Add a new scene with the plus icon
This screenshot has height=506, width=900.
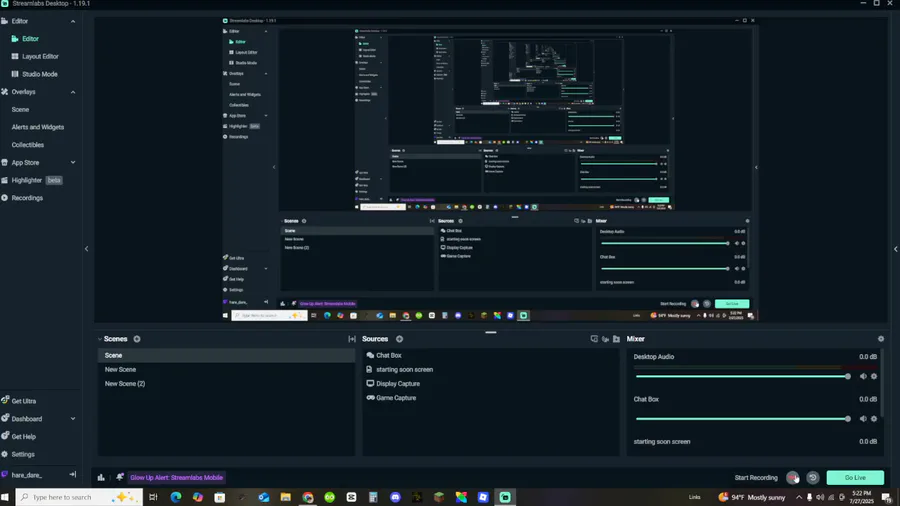[137, 339]
